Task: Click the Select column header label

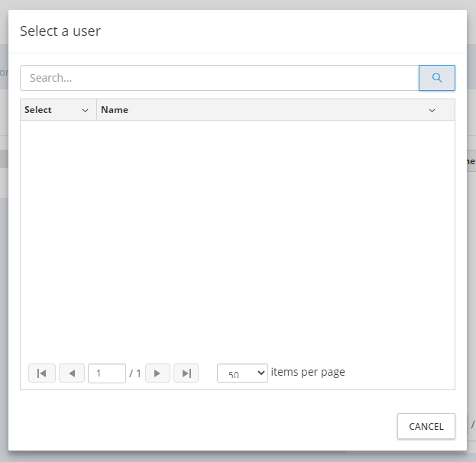Action: pyautogui.click(x=38, y=110)
